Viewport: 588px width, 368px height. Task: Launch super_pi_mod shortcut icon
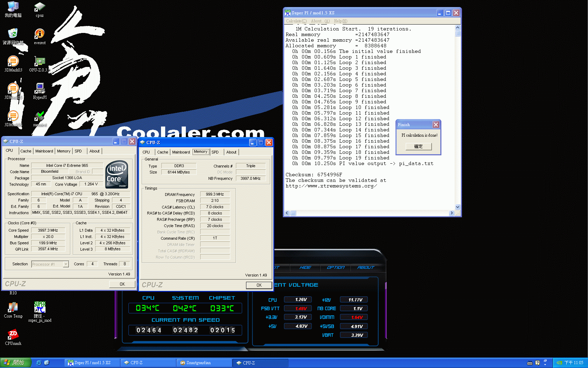point(40,312)
